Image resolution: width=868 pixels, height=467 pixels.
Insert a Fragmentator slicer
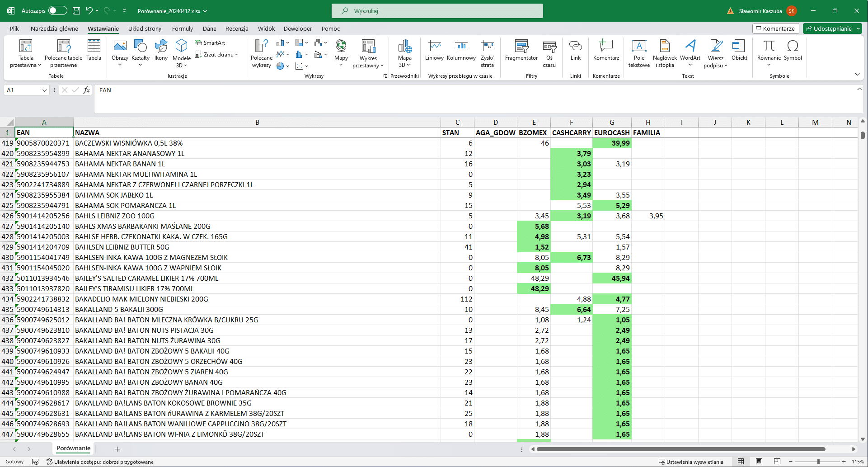(521, 50)
